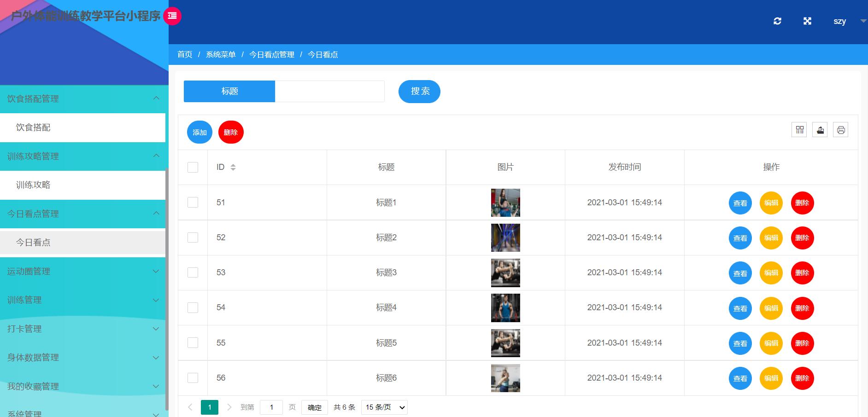Collapse the 今日看点管理 menu section
Screen dimensions: 868x417
click(83, 214)
